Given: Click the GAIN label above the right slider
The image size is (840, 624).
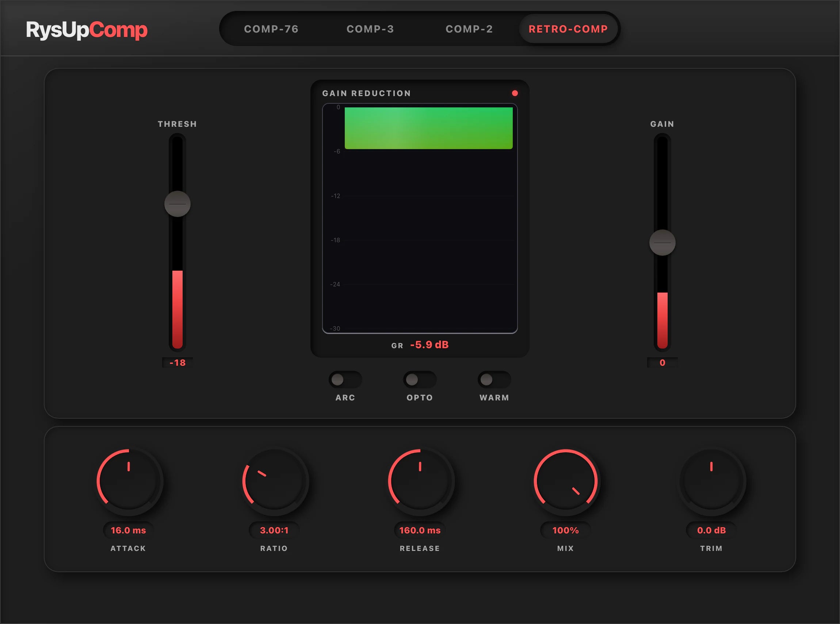Looking at the screenshot, I should tap(662, 124).
